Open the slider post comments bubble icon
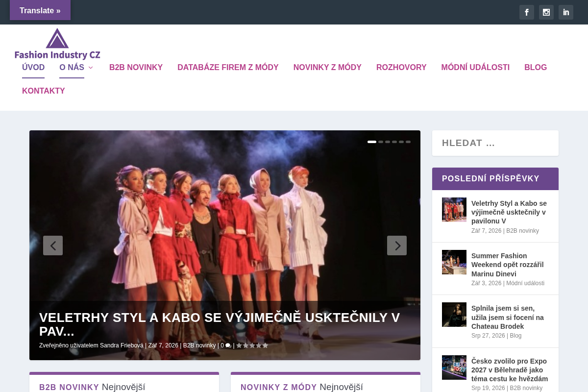This screenshot has height=392, width=588. 228,345
